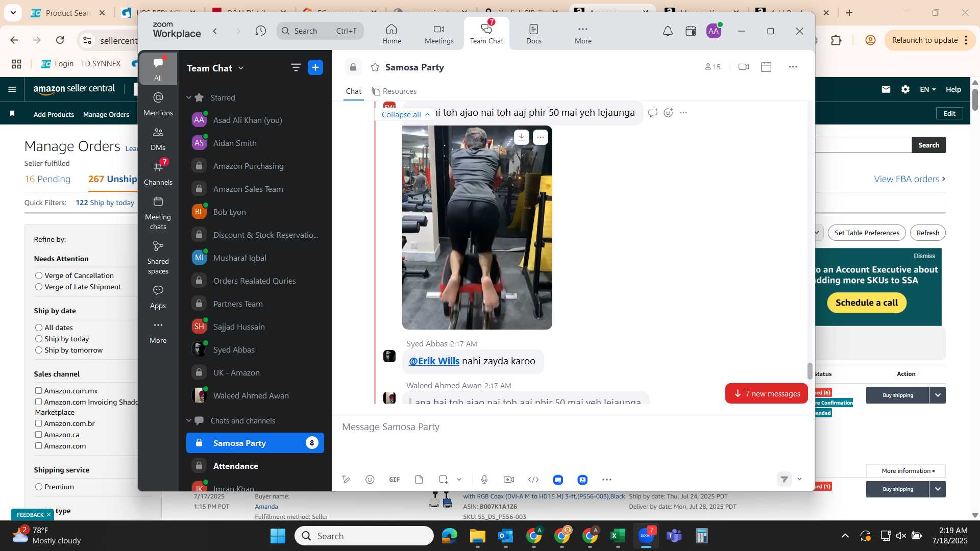Open DMs in the Zoom sidebar
980x551 pixels.
coord(158,139)
